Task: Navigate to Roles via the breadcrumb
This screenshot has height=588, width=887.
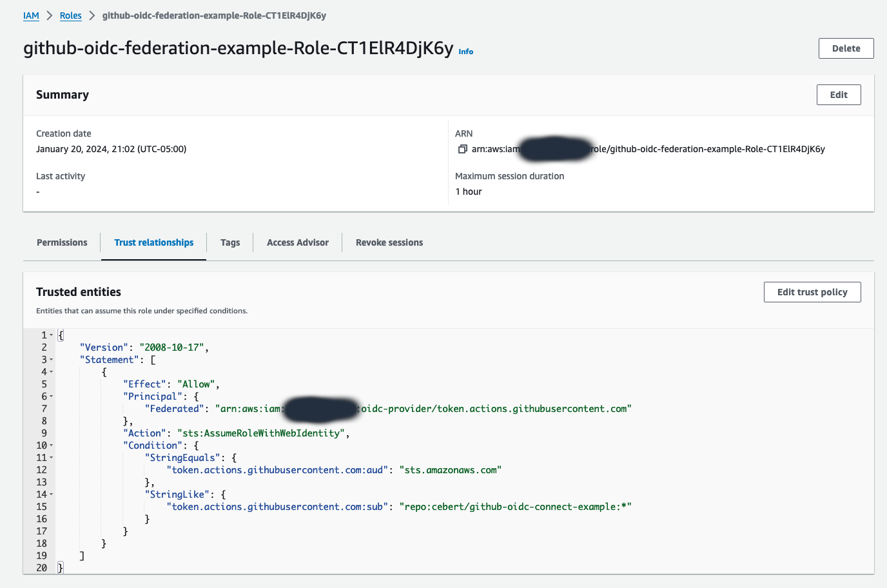Action: tap(70, 15)
